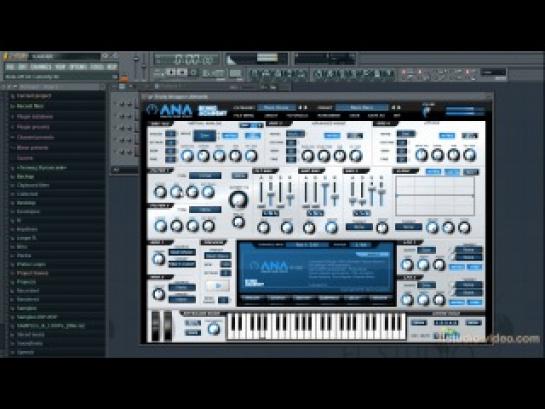Click the modulation wheel beside the keyboard
545x409 pixels.
(168, 326)
